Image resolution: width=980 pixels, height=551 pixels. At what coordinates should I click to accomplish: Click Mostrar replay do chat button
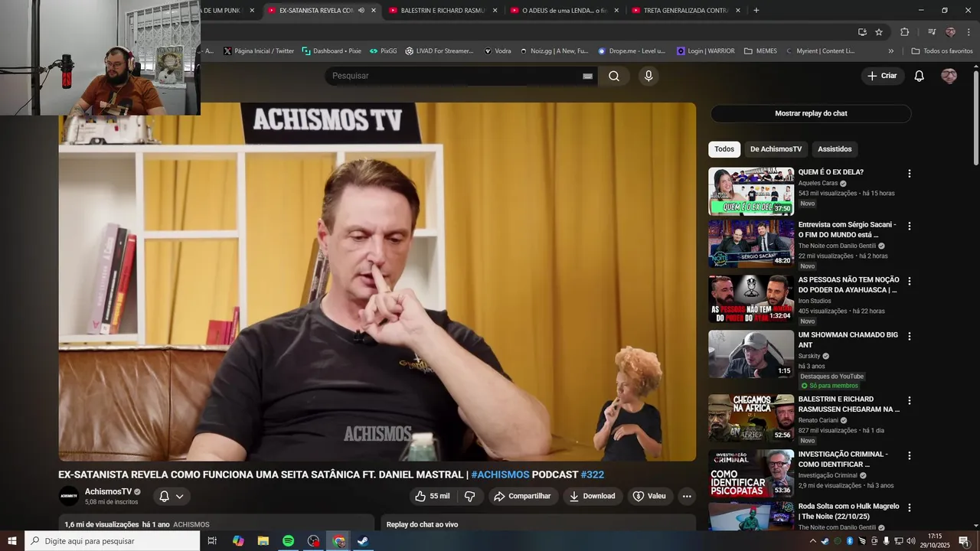coord(811,113)
